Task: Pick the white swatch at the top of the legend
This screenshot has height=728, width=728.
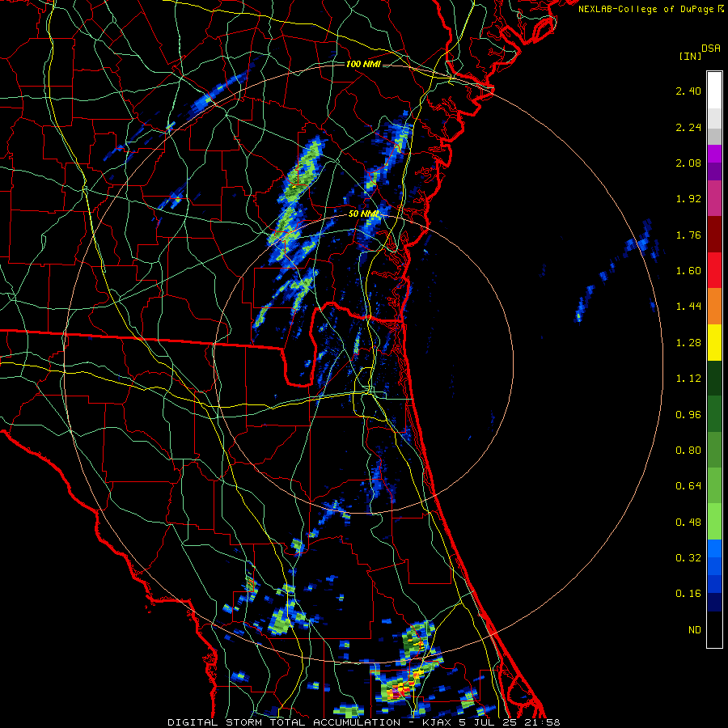Action: [x=714, y=91]
